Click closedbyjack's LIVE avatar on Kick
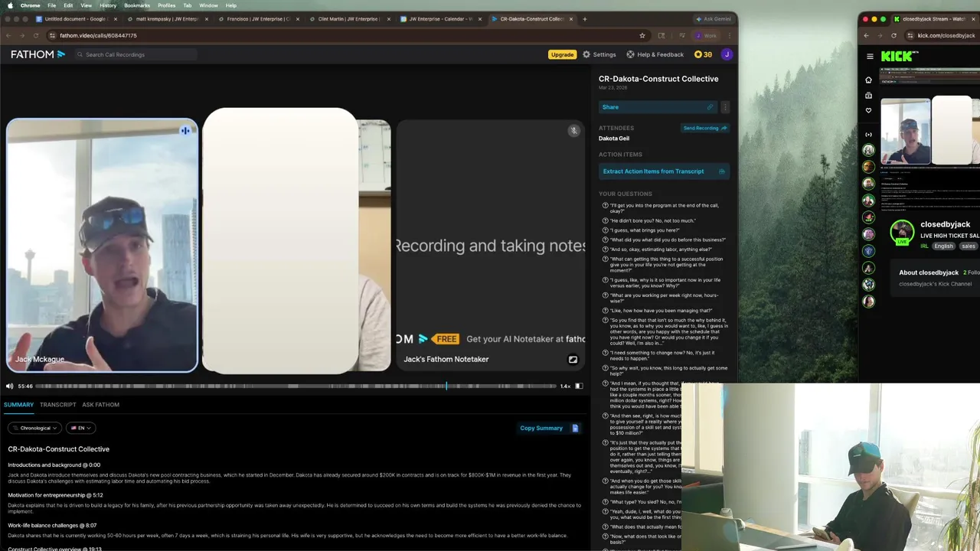The image size is (980, 551). pyautogui.click(x=902, y=232)
